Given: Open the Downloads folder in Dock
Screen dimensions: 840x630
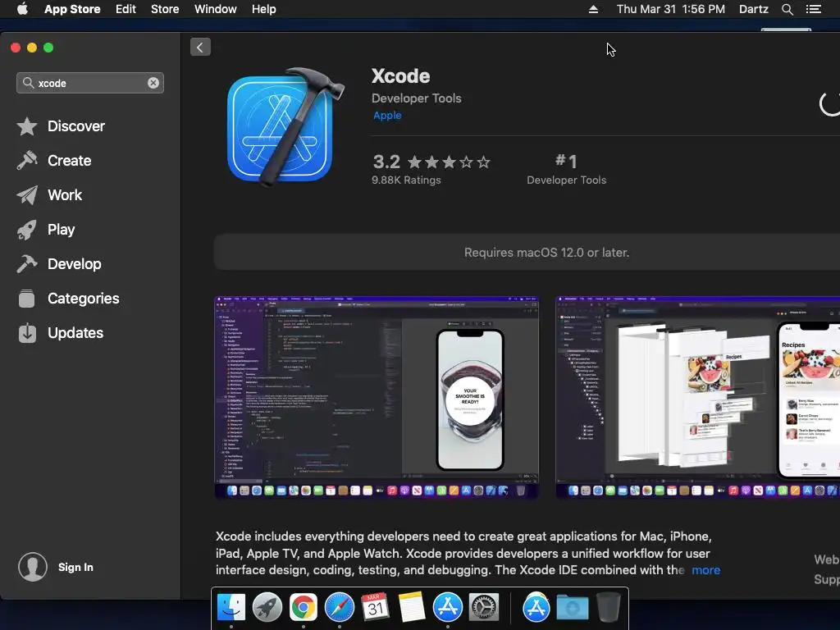Looking at the screenshot, I should 572,608.
